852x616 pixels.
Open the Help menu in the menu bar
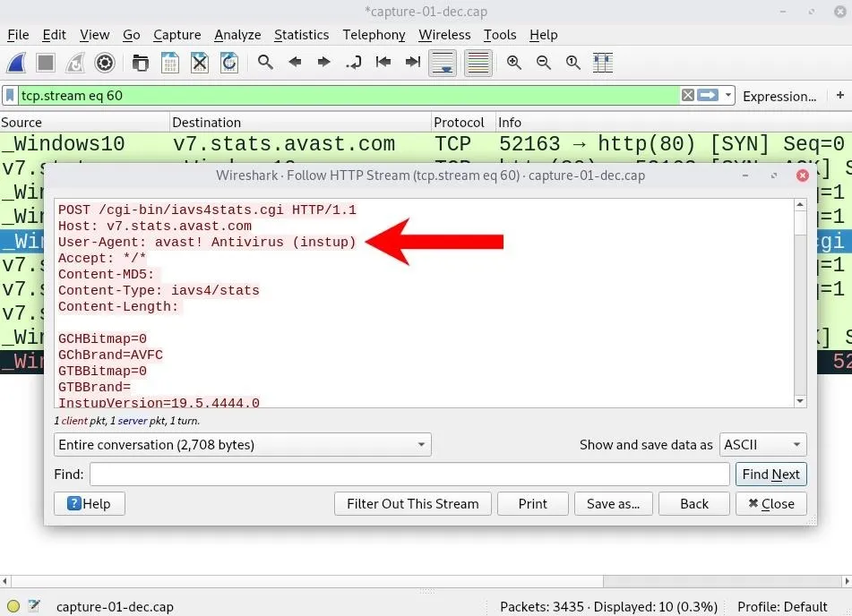point(544,35)
